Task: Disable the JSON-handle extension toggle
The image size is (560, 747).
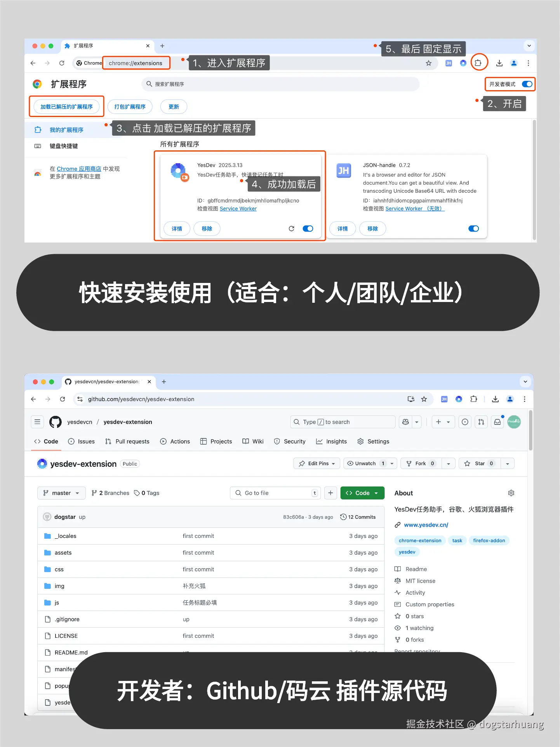Action: click(x=474, y=229)
